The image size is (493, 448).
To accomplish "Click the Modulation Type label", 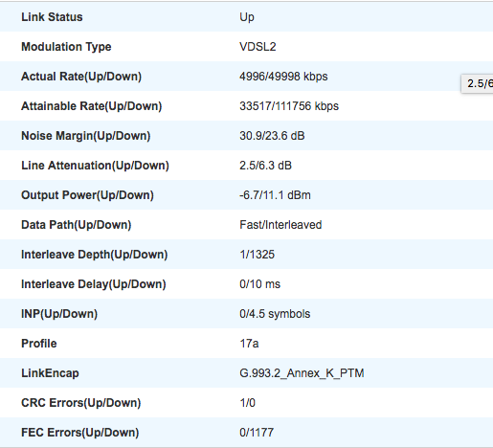I will (x=66, y=47).
